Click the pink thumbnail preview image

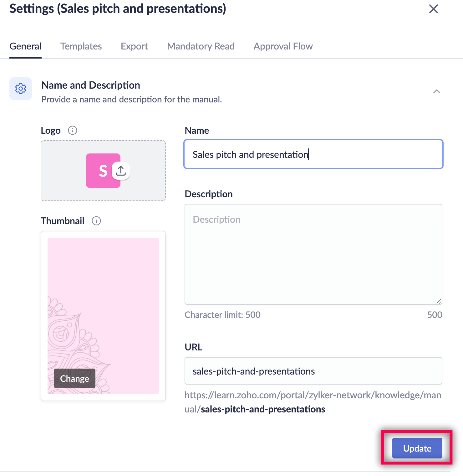[103, 316]
